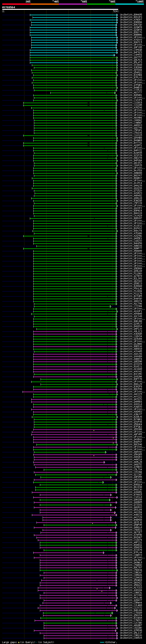Select the UniRef100_Q0CI49 label
The width and height of the screenshot is (146, 644).
click(x=131, y=316)
